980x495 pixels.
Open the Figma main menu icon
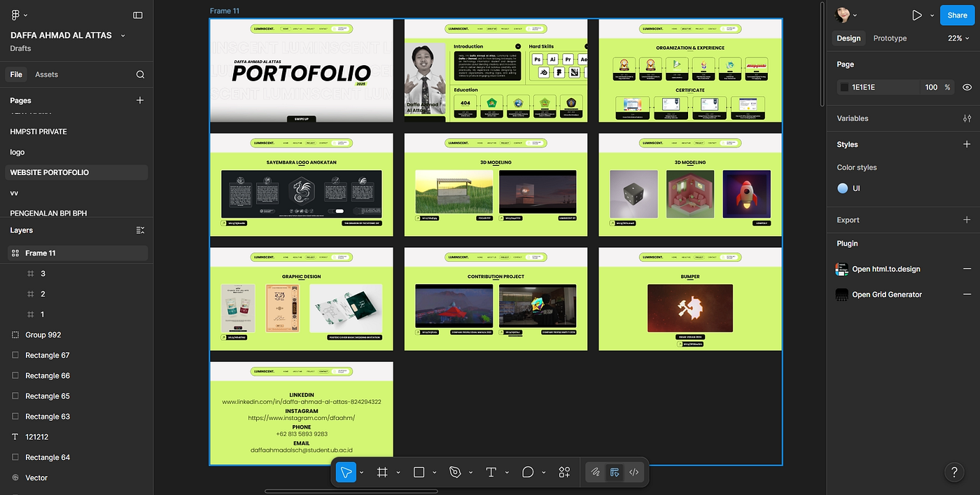click(15, 15)
